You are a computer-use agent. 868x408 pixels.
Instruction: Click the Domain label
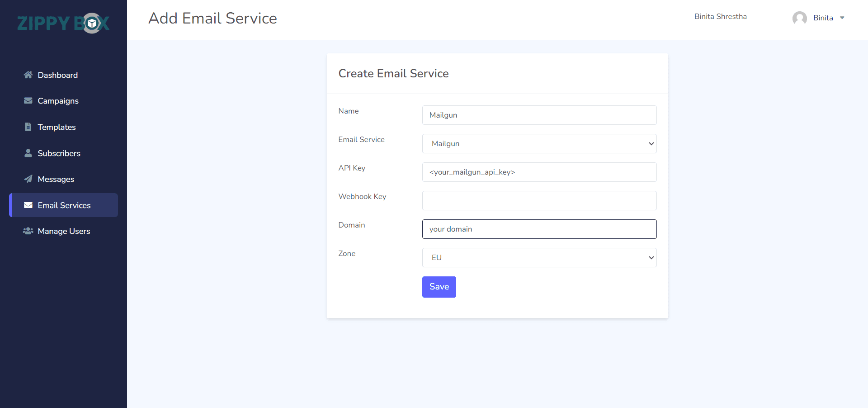click(352, 225)
